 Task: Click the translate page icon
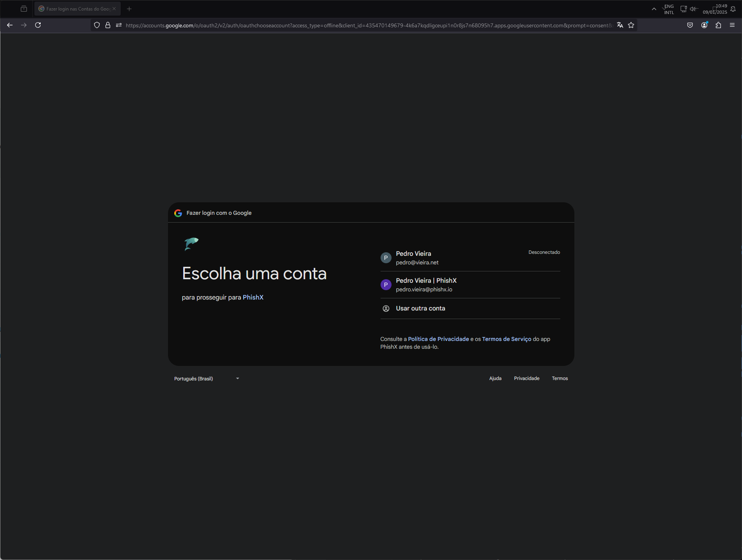tap(620, 25)
